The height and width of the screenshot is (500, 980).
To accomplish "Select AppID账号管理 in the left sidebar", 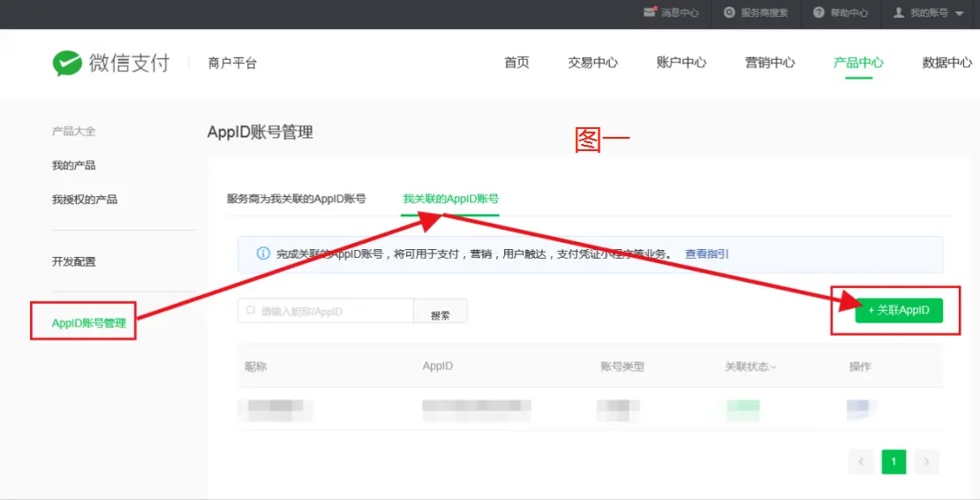I will coord(88,323).
